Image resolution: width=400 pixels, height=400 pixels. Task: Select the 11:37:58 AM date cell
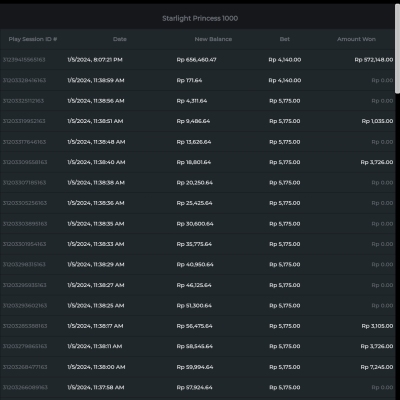click(96, 387)
